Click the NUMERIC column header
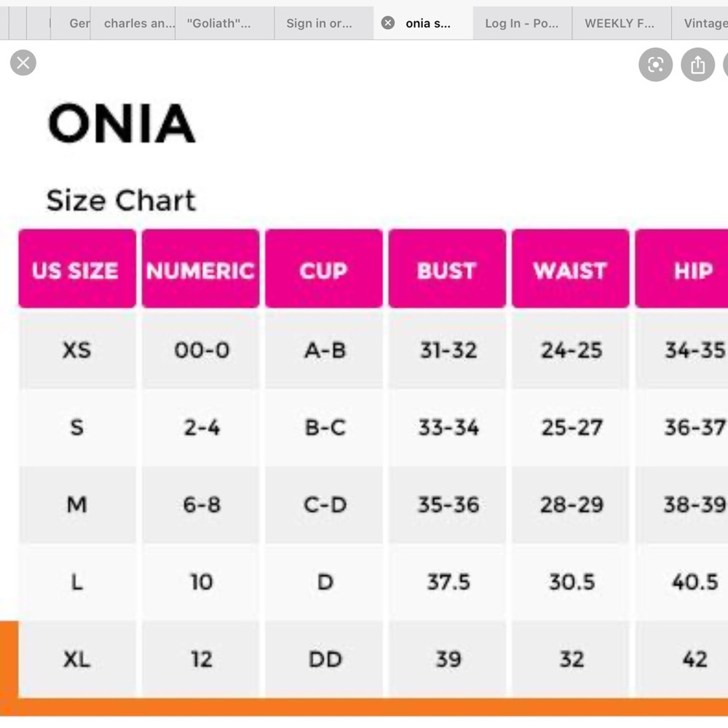The width and height of the screenshot is (728, 728). click(x=201, y=269)
